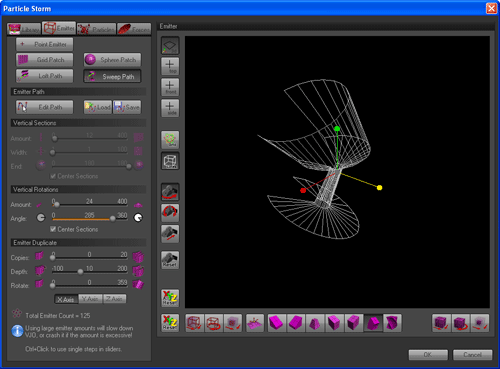Screen dimensions: 500x369
Task: Switch emitter display to dots mode
Action: point(170,140)
